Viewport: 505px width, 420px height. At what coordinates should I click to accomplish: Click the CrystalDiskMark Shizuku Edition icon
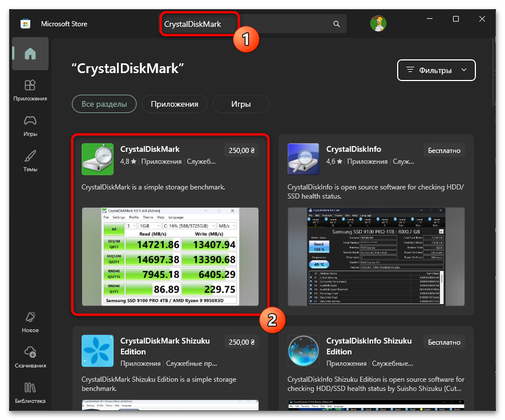pos(98,351)
